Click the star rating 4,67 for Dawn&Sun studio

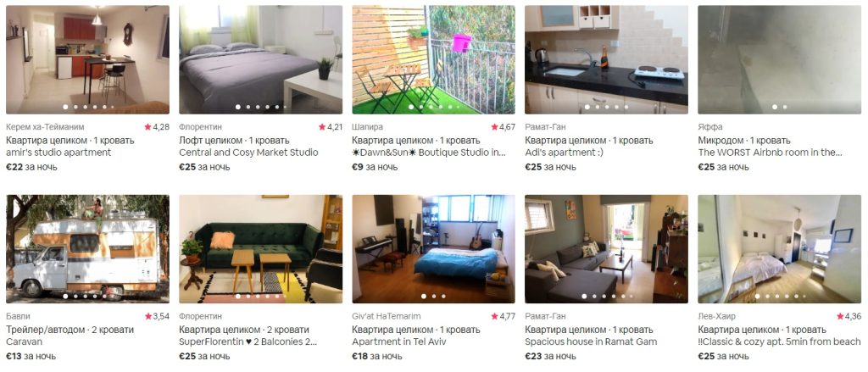(503, 127)
